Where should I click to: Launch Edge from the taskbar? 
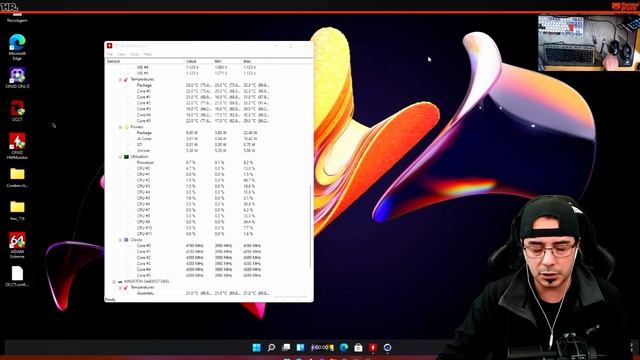(344, 347)
